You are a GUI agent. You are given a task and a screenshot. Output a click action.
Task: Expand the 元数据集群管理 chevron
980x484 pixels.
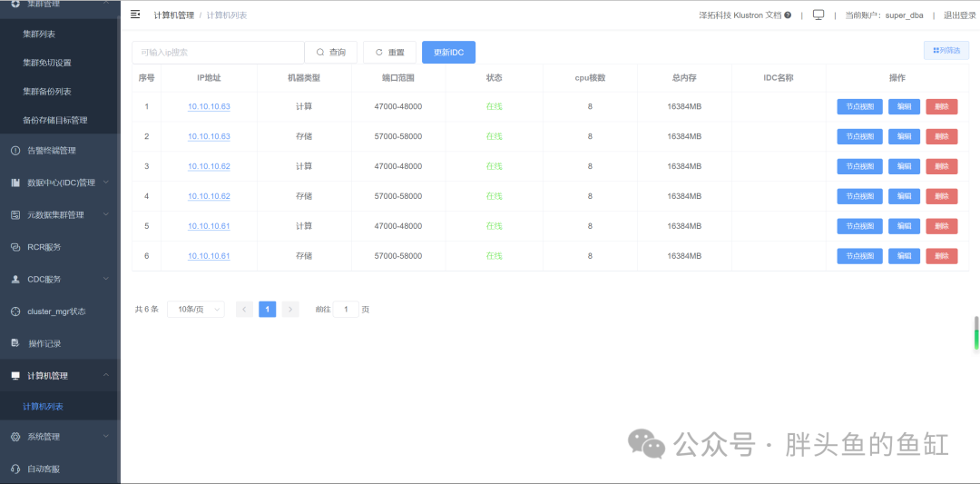(105, 214)
